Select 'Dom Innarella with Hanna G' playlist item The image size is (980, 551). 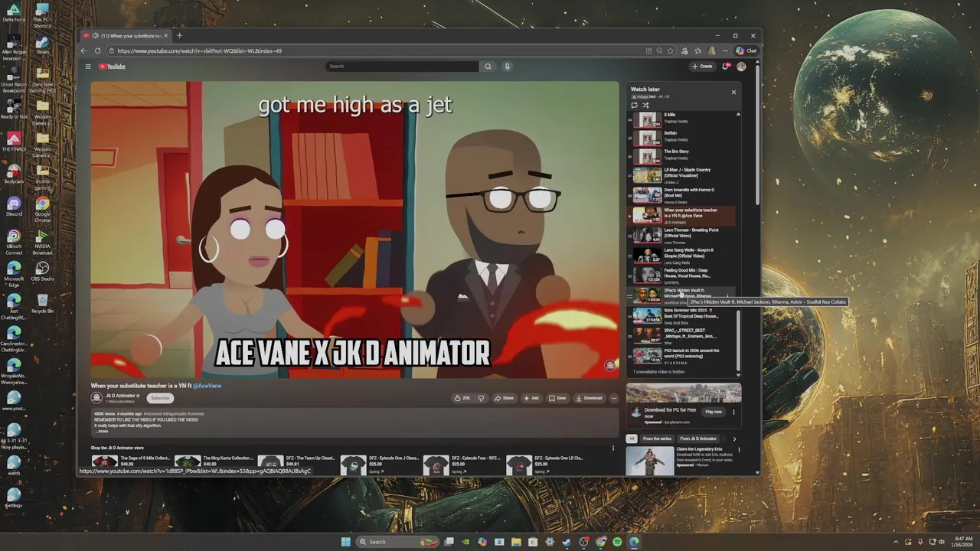(683, 195)
